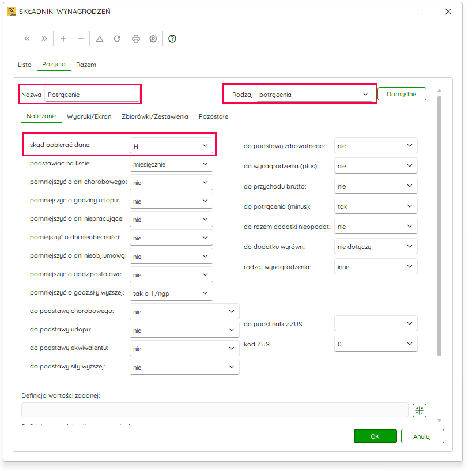
Task: Expand 'do podstawy zdrowotnego' dropdown
Action: click(x=376, y=146)
